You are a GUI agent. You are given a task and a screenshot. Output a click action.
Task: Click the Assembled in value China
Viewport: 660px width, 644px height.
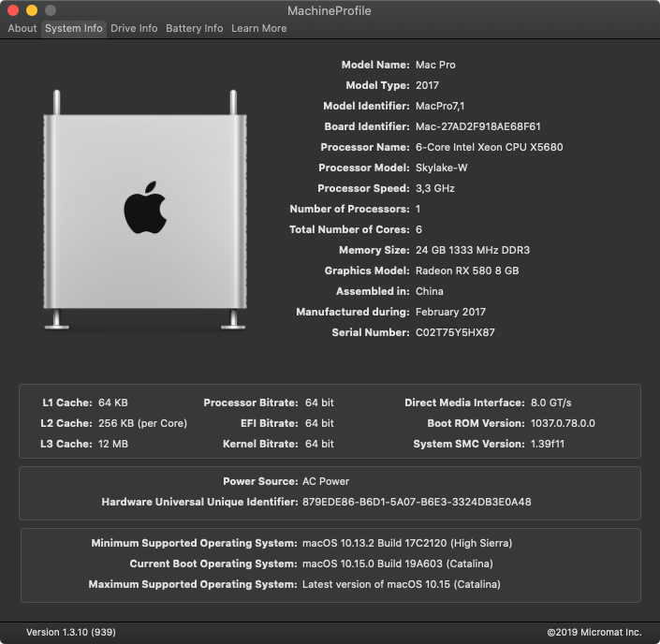click(429, 291)
